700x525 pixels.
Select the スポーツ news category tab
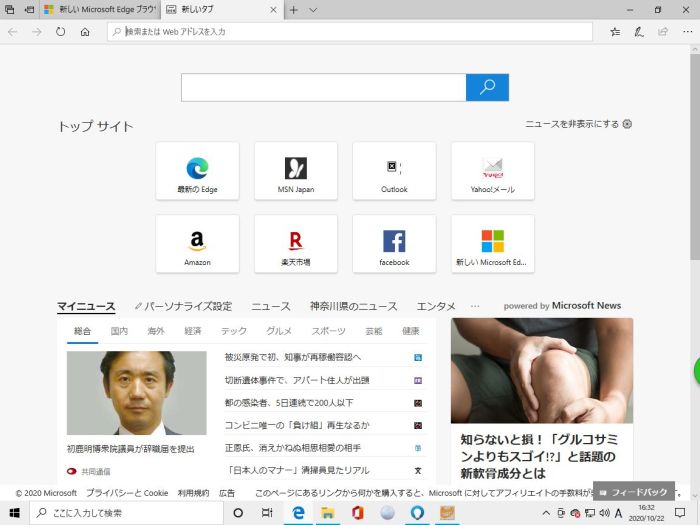click(x=328, y=331)
